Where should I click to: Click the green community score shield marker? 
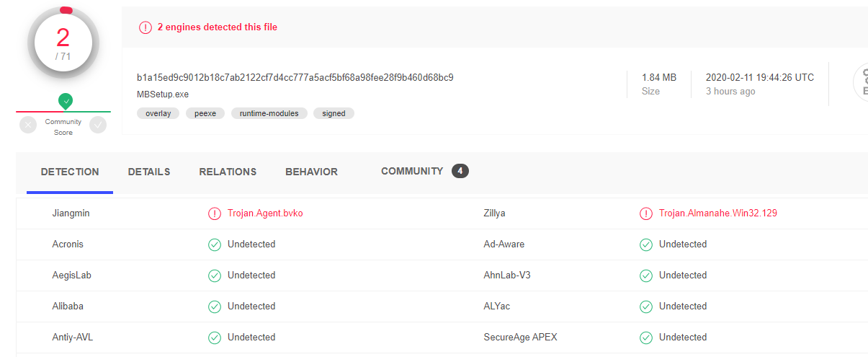(66, 102)
